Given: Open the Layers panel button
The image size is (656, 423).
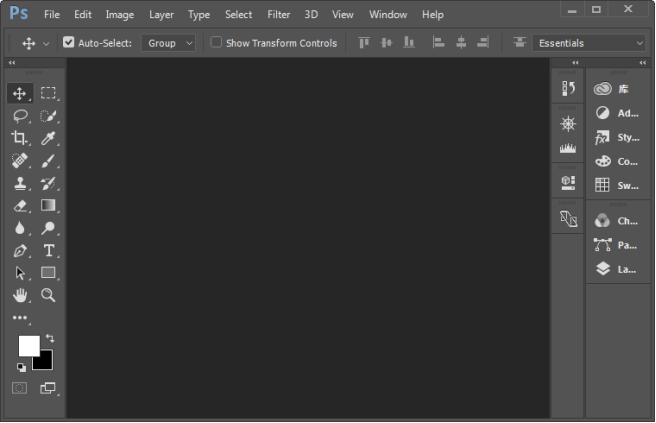Looking at the screenshot, I should tap(618, 269).
